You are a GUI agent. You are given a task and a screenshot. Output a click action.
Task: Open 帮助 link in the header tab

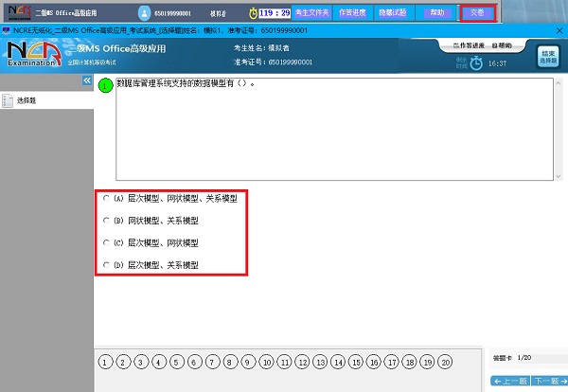(x=502, y=45)
